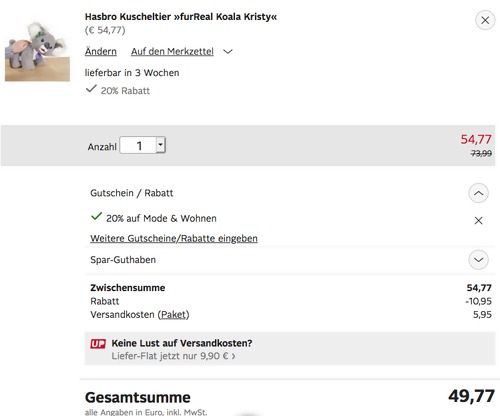Screen dimensions: 500x416
Task: Remove the Koala Kristy item from cart
Action: (x=485, y=20)
